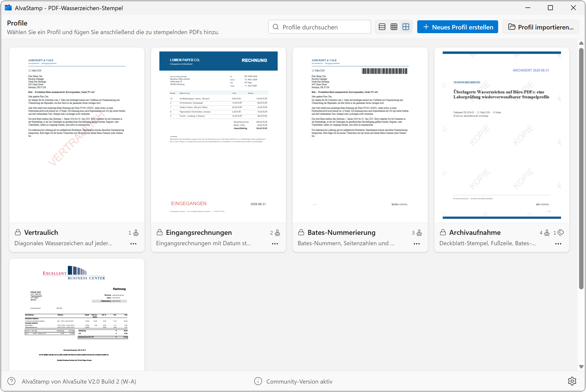Click Profil importieren button
Screen dimensions: 586x392
tap(540, 27)
